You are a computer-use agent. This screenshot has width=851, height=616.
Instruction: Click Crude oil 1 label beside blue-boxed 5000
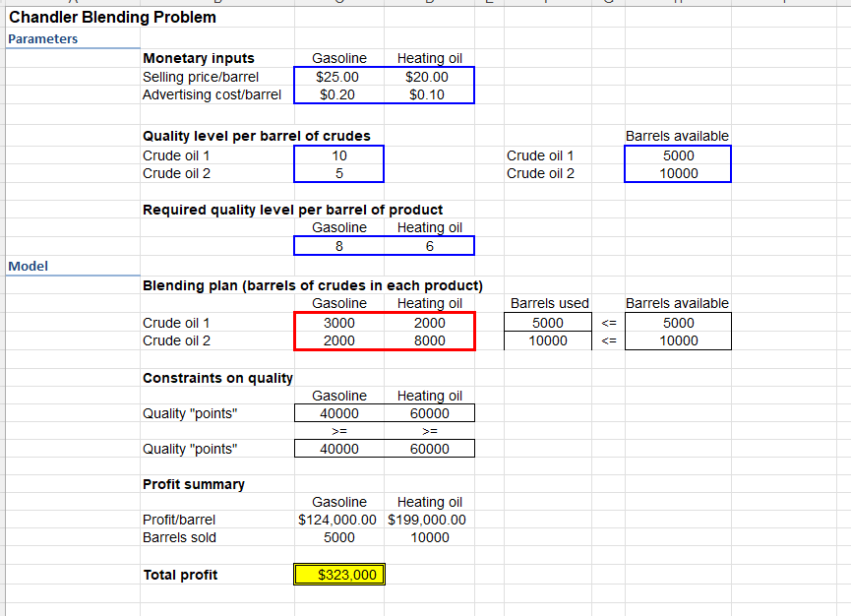[x=540, y=155]
